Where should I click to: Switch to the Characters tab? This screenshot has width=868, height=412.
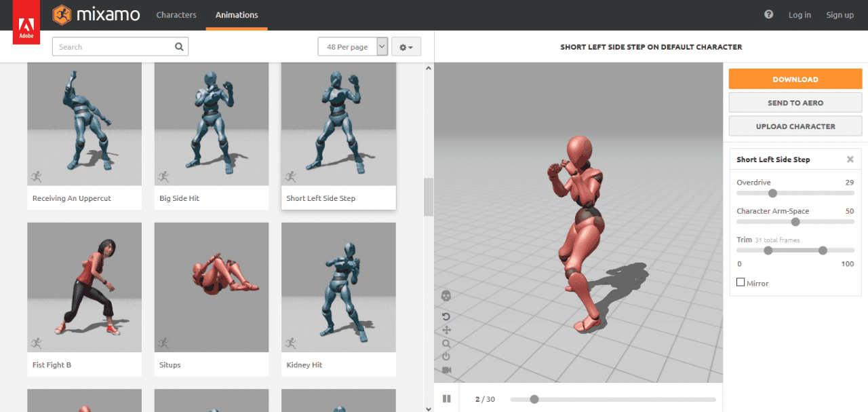[176, 15]
